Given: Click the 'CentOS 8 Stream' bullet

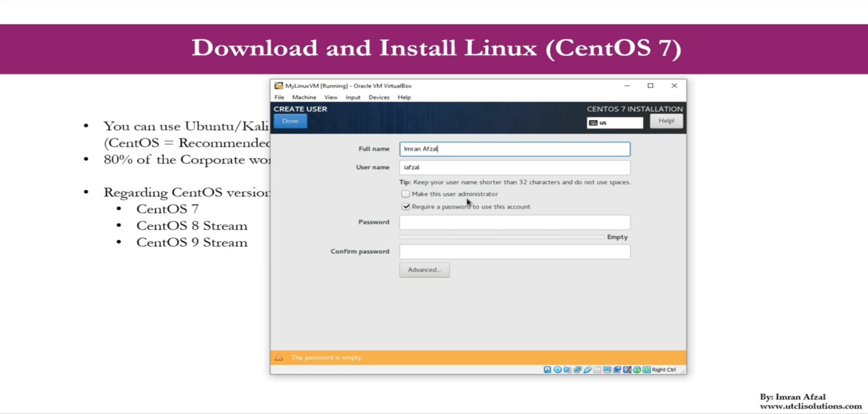Looking at the screenshot, I should (192, 226).
